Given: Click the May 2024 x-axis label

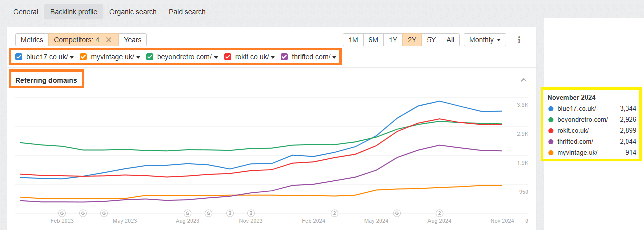Looking at the screenshot, I should 376,221.
